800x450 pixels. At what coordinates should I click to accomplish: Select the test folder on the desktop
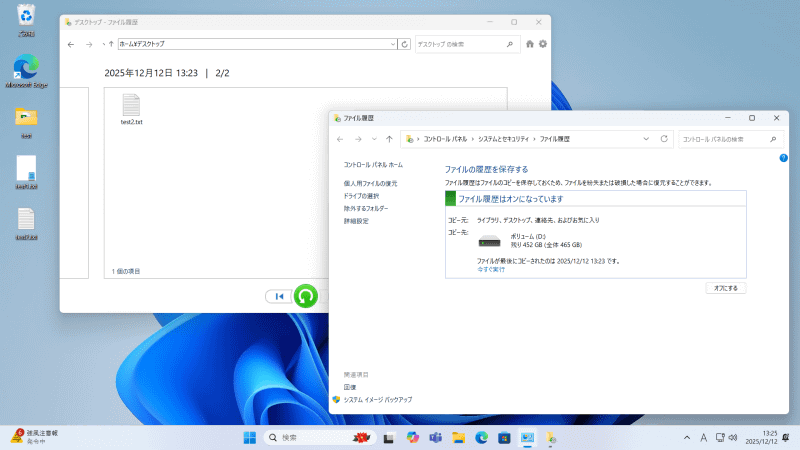click(26, 122)
